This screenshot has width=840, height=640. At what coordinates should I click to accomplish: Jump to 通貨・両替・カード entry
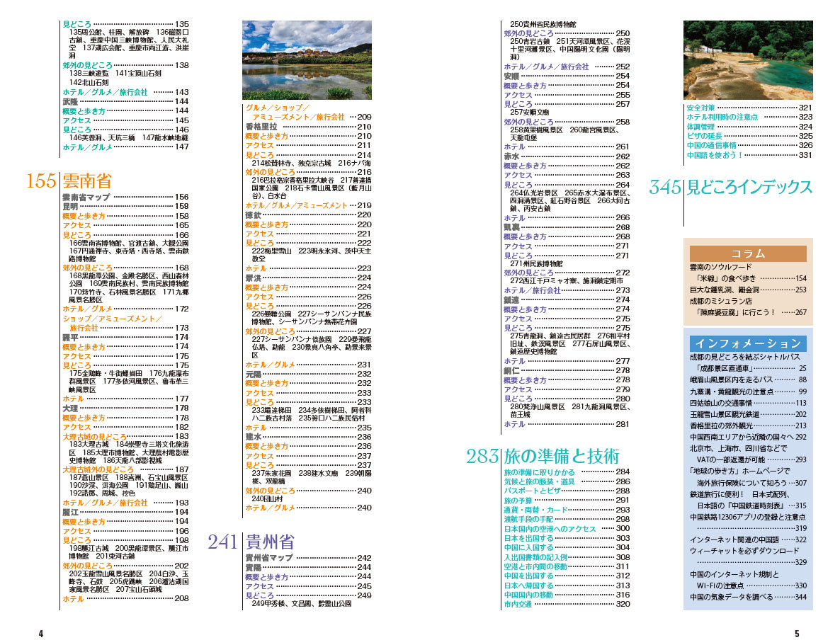tap(535, 510)
